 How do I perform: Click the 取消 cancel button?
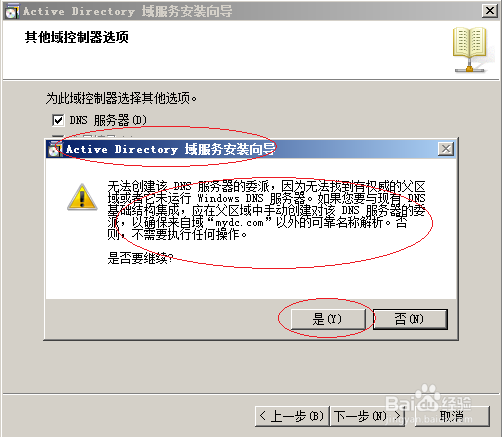[452, 416]
